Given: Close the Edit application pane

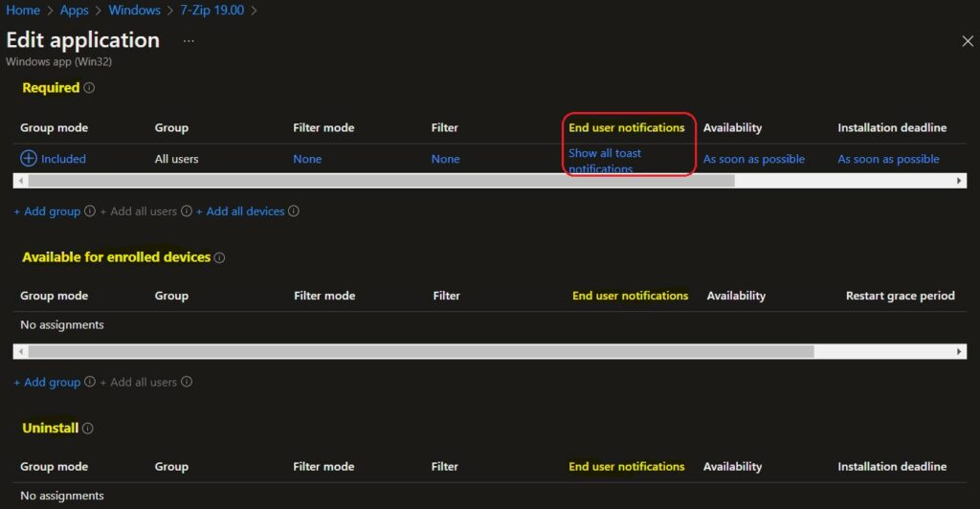Looking at the screenshot, I should pyautogui.click(x=968, y=41).
